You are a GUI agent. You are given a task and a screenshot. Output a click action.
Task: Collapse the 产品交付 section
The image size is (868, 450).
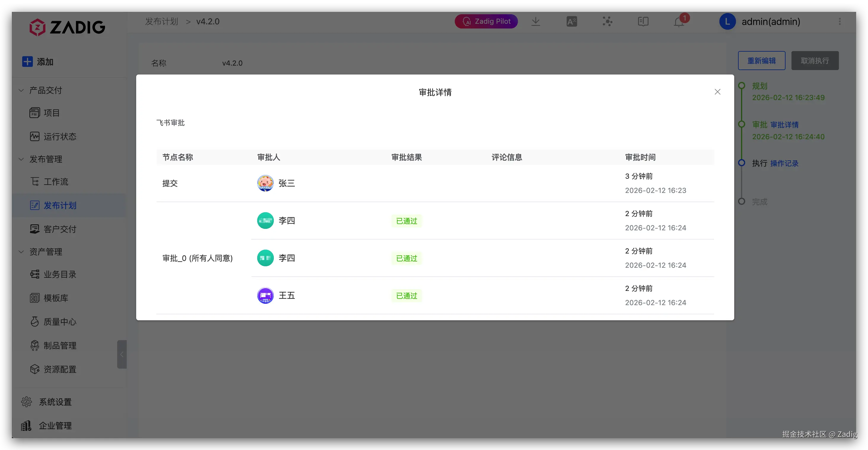point(21,90)
